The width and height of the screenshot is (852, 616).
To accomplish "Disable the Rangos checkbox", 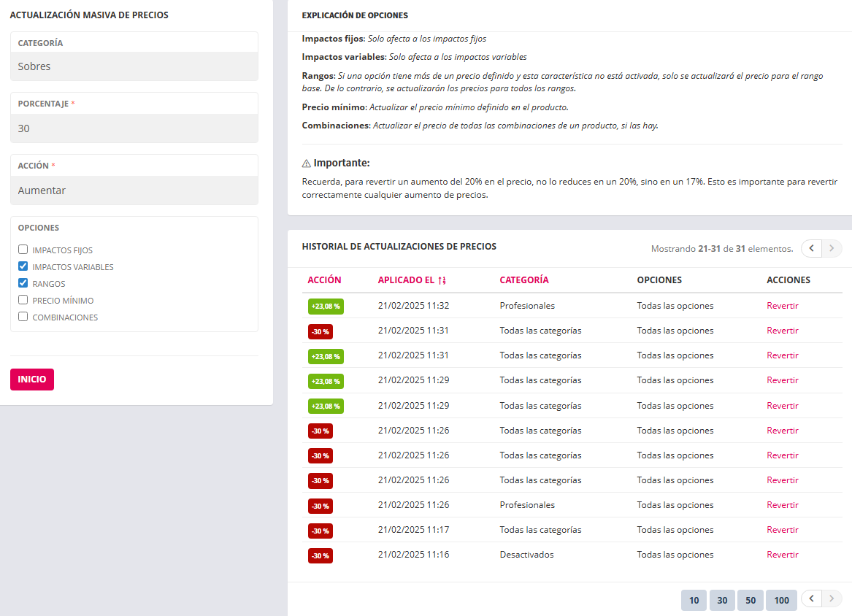I will 23,284.
